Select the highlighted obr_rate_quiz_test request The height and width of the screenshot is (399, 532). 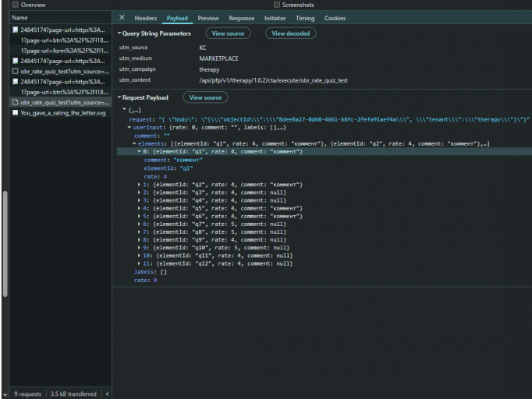61,102
